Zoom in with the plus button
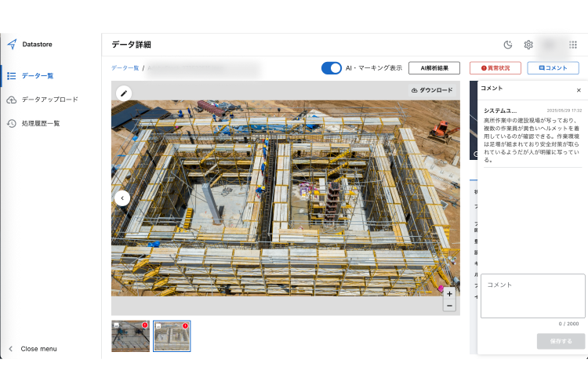 pyautogui.click(x=449, y=294)
